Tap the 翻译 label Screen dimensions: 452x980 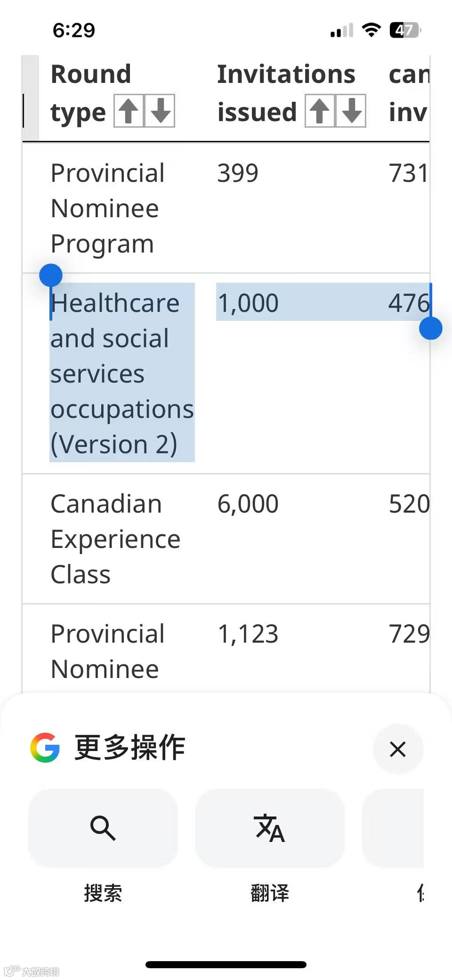[270, 893]
